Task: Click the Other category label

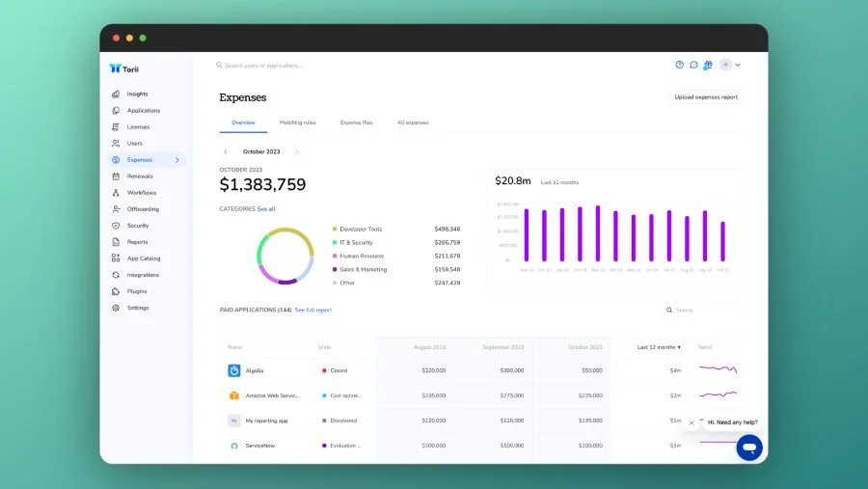Action: (347, 283)
